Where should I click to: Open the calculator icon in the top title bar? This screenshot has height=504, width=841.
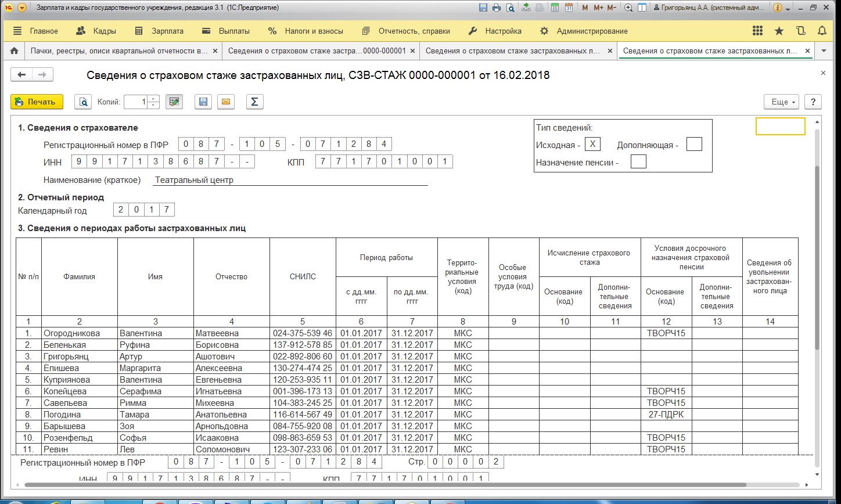coord(555,8)
